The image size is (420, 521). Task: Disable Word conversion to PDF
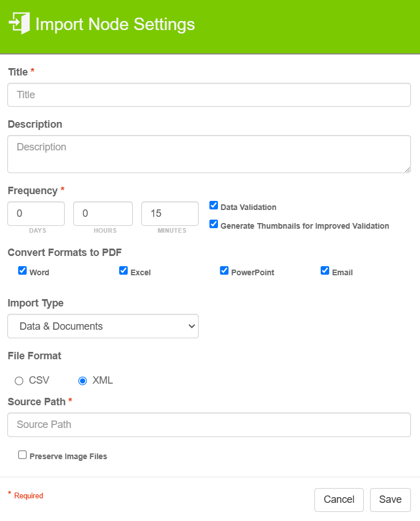pyautogui.click(x=22, y=271)
